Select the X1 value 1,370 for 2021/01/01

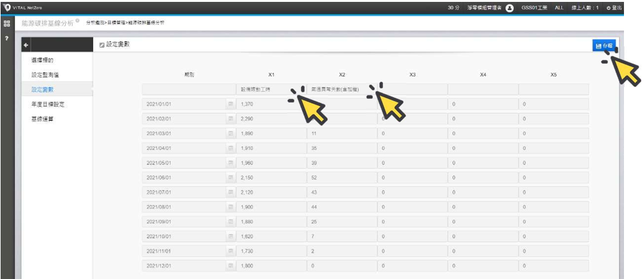pyautogui.click(x=270, y=103)
